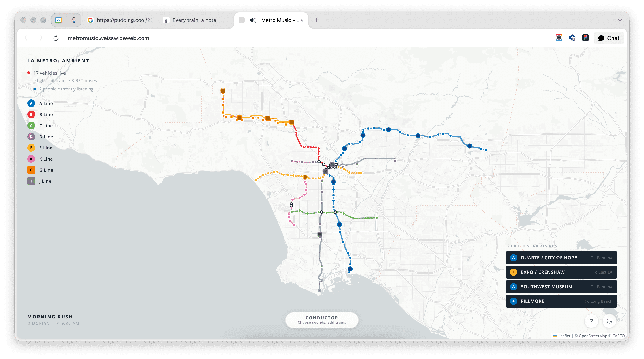The height and width of the screenshot is (359, 644).
Task: Open a new browser tab
Action: [x=317, y=20]
